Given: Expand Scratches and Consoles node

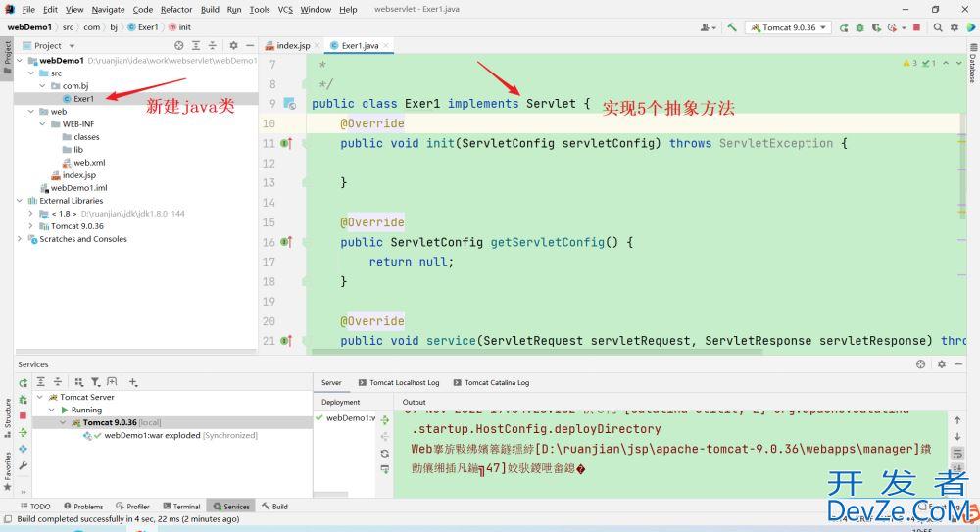Looking at the screenshot, I should click(x=20, y=239).
